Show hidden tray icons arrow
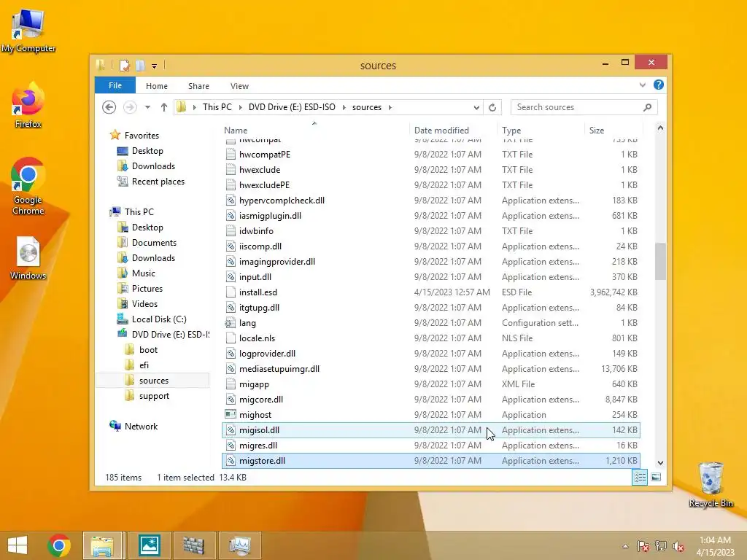 click(x=625, y=546)
